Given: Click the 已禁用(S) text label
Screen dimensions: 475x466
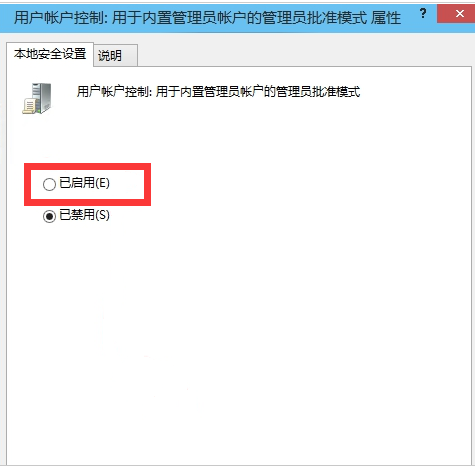Looking at the screenshot, I should [84, 215].
